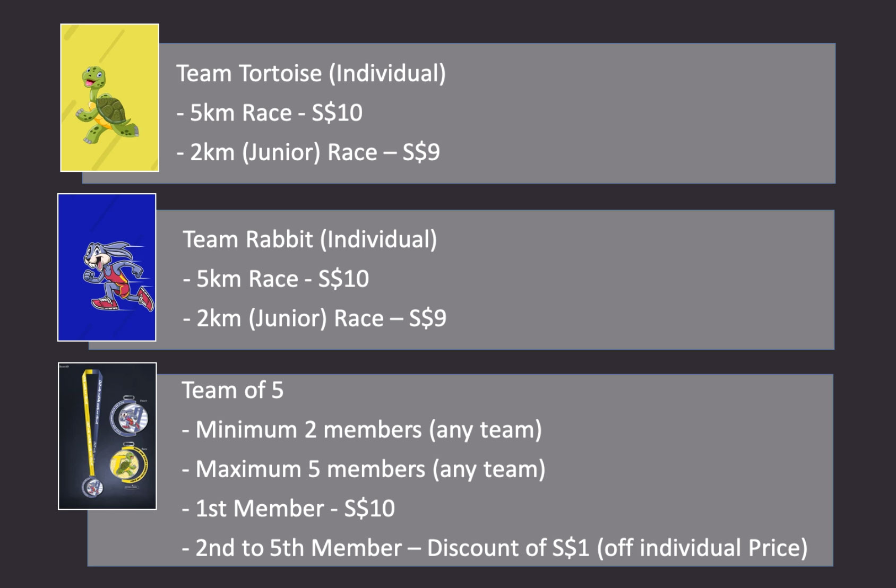Select the 1st Member S$10 line
Screen dimensions: 896x588
288,508
